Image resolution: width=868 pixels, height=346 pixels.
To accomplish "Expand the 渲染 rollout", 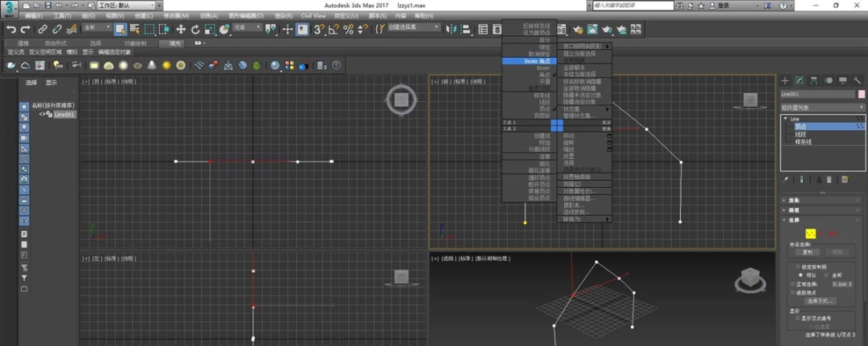I will pyautogui.click(x=822, y=200).
